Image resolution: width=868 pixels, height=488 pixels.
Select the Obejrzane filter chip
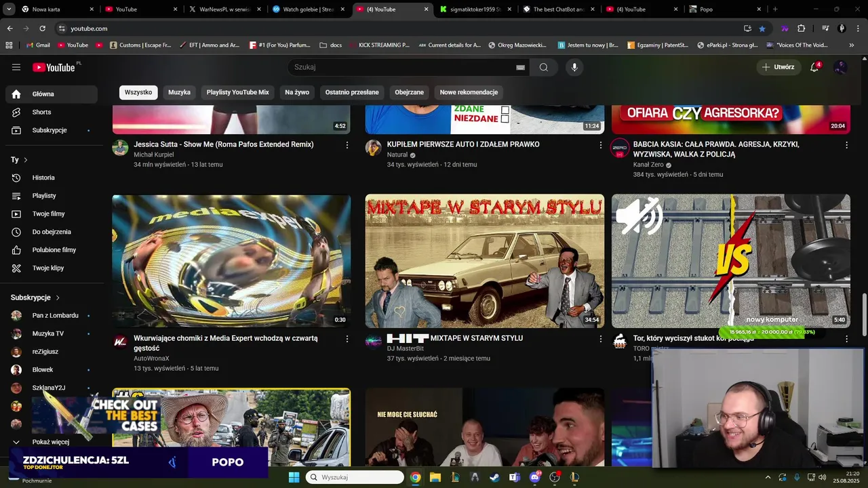coord(410,92)
